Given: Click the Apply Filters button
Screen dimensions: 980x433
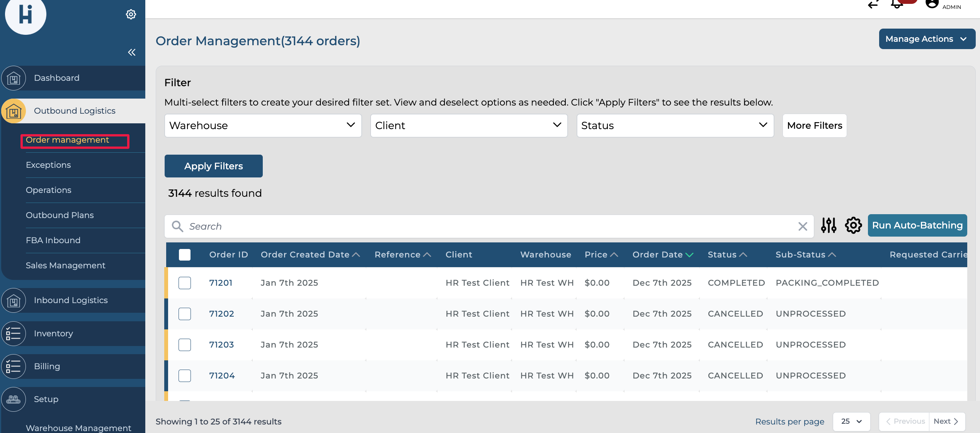Looking at the screenshot, I should point(213,166).
